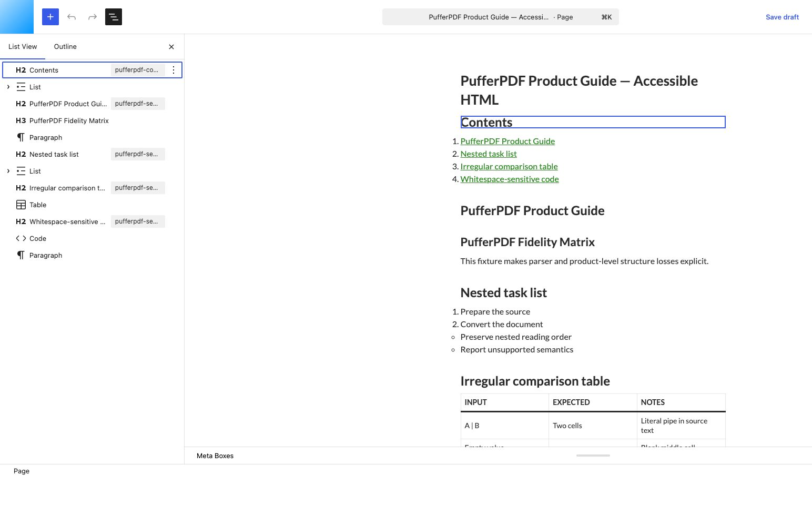The width and height of the screenshot is (812, 526).
Task: Click anchor badge on PufferPDF Product Gui... row
Action: 138,104
